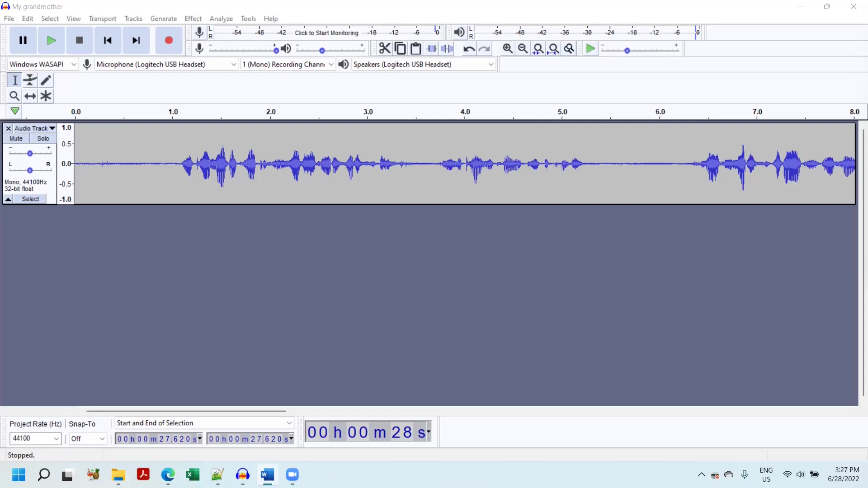Mute the Audio Track
Screen dimensions: 868x488
[x=16, y=138]
